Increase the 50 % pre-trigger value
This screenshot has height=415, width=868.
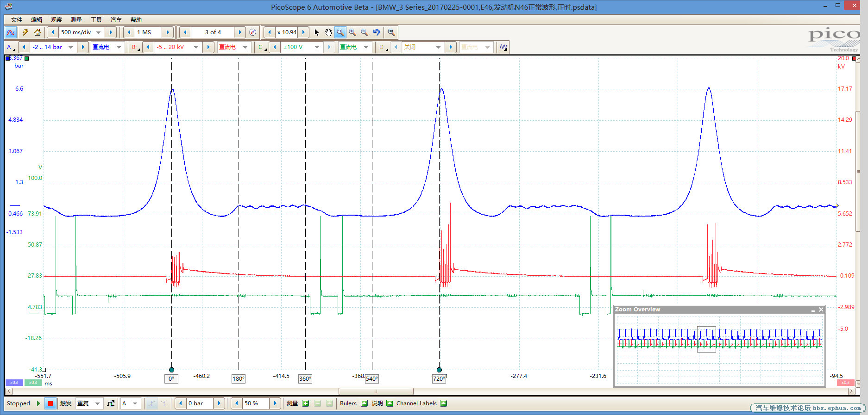(275, 403)
